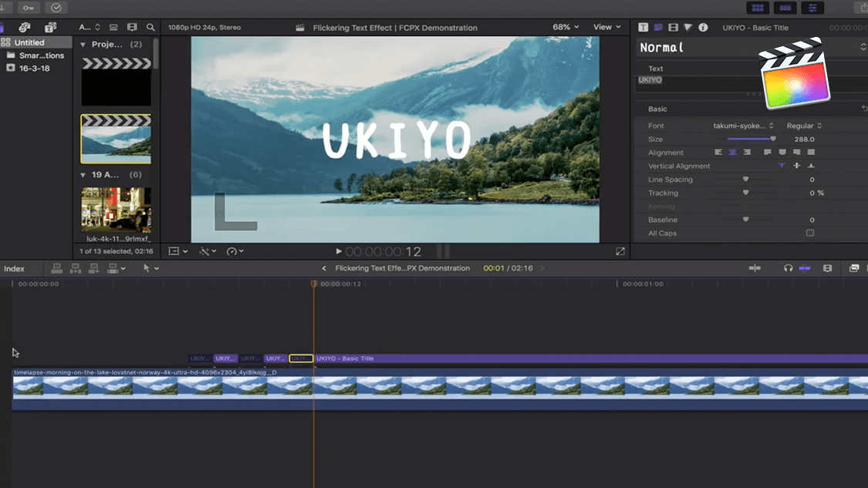
Task: Open the Titles and Generators sidebar
Action: (x=50, y=27)
